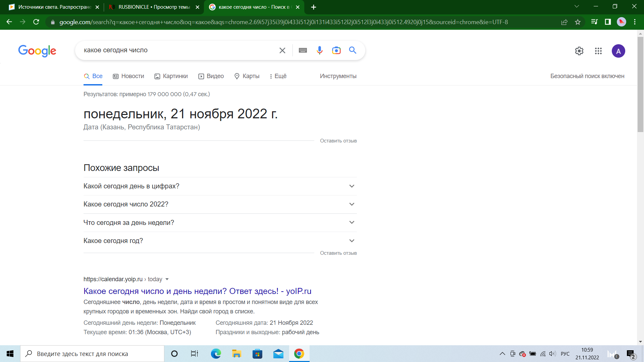This screenshot has width=644, height=362.
Task: Open search by image camera icon
Action: point(336,50)
